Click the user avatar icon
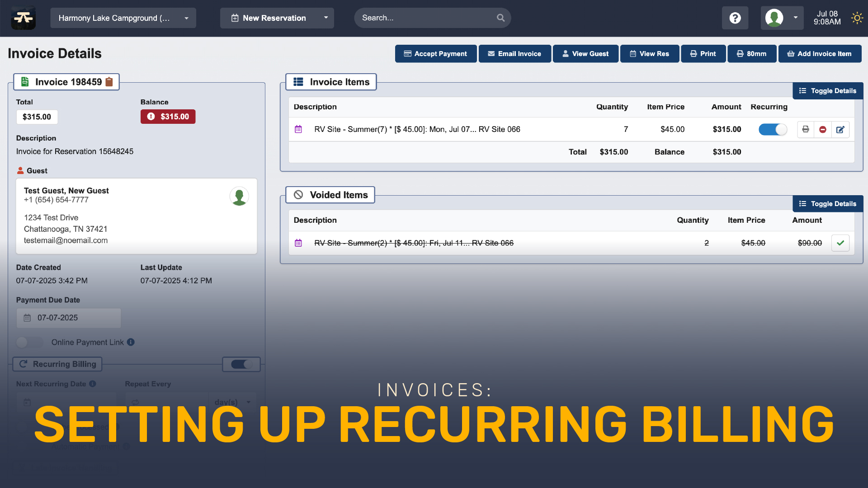Viewport: 868px width, 488px height. point(774,18)
